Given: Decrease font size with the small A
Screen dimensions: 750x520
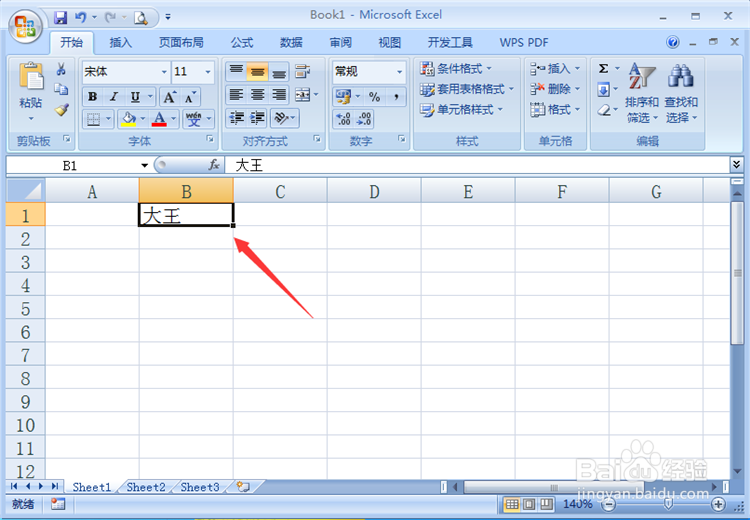Looking at the screenshot, I should tap(190, 97).
